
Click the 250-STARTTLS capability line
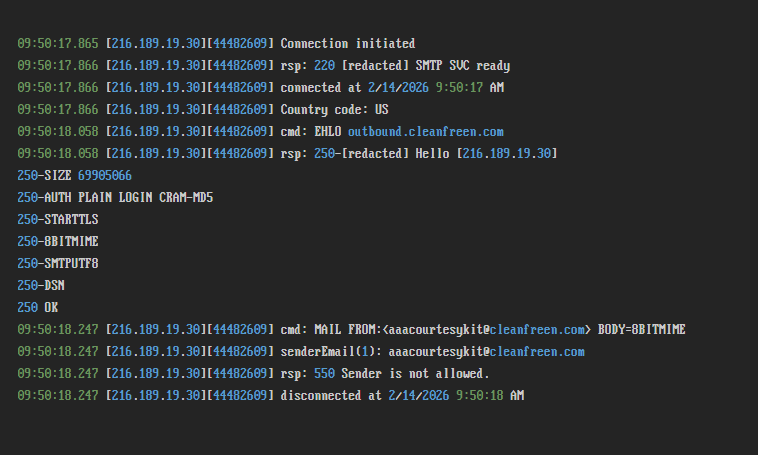[58, 219]
